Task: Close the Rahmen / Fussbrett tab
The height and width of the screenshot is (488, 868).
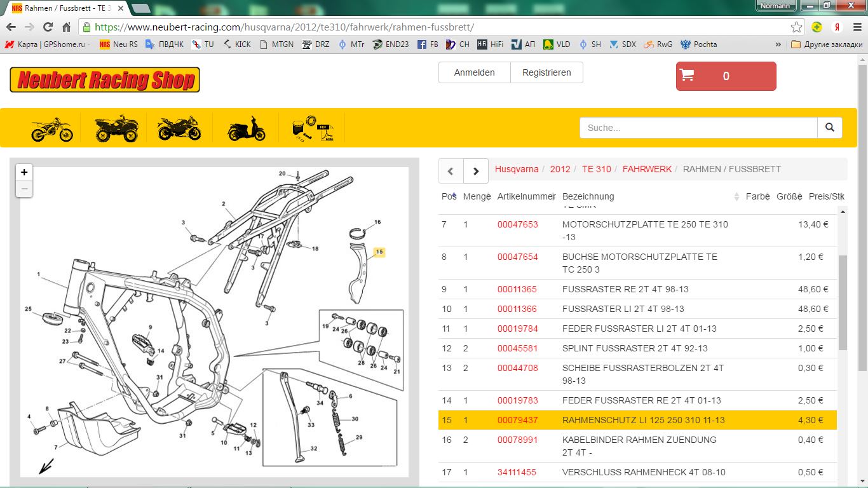Action: (x=121, y=8)
